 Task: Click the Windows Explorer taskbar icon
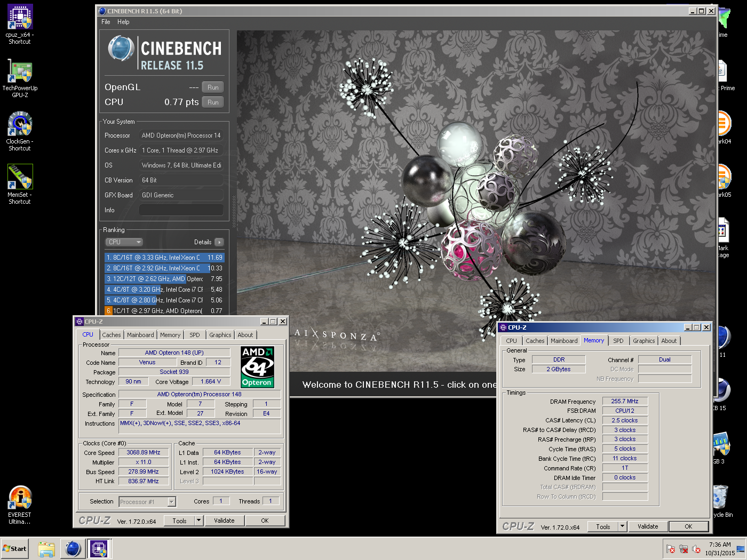coord(46,549)
